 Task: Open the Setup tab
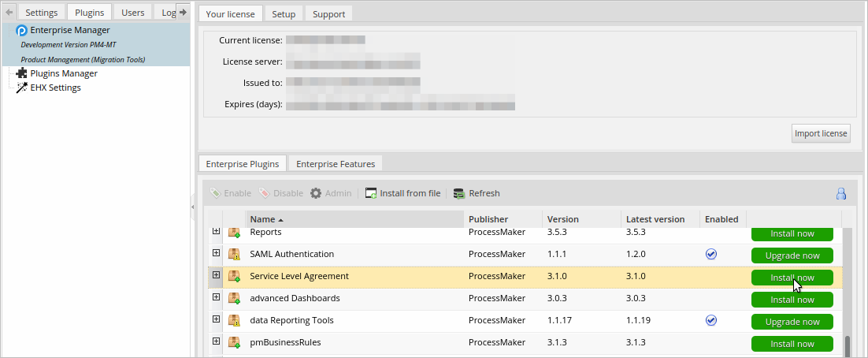[284, 14]
